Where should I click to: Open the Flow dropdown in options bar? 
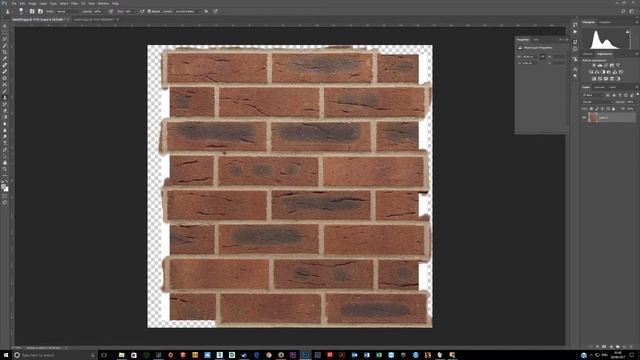[130, 11]
